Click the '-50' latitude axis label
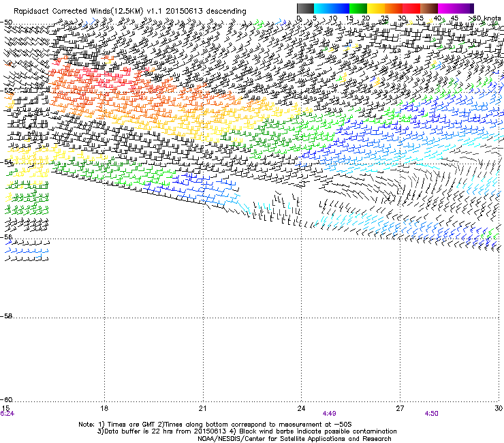 tap(6, 22)
